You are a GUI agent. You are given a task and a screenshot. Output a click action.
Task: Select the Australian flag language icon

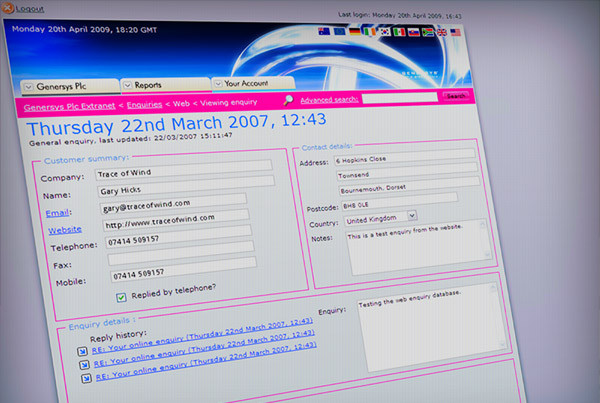(x=324, y=30)
